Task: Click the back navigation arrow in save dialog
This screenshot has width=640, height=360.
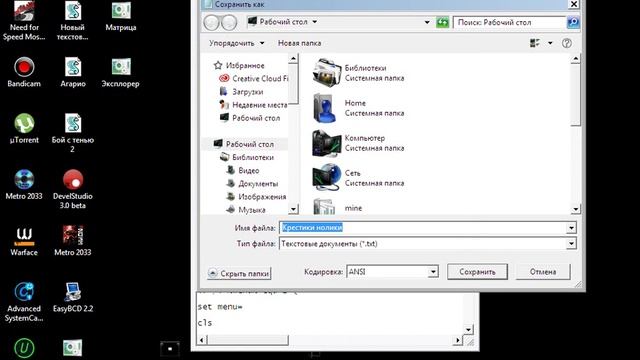Action: (x=211, y=22)
